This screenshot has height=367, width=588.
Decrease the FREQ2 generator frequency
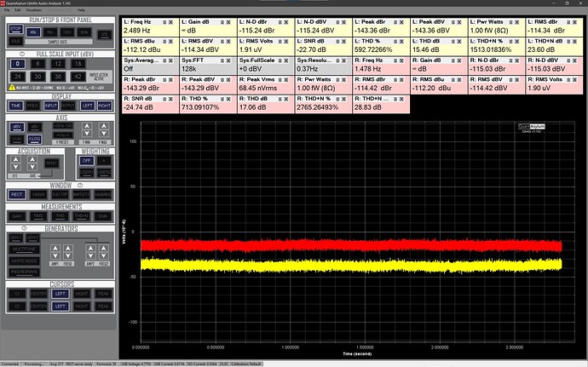103,255
